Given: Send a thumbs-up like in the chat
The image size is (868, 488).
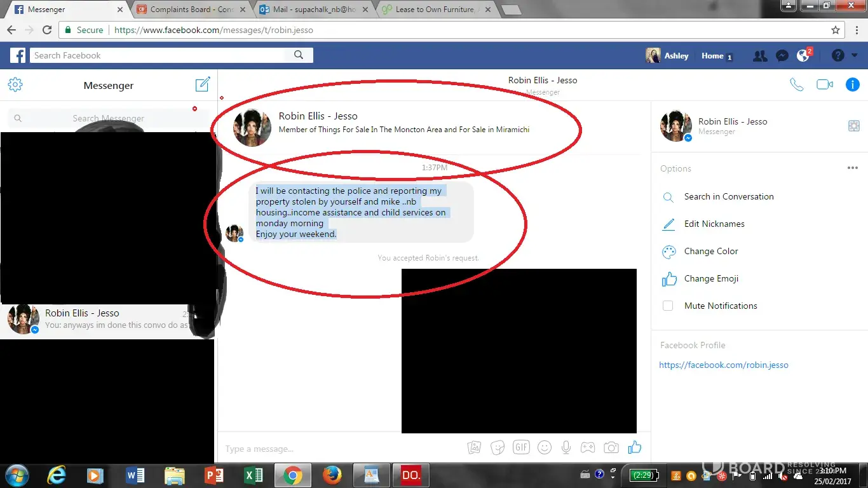Looking at the screenshot, I should [634, 448].
